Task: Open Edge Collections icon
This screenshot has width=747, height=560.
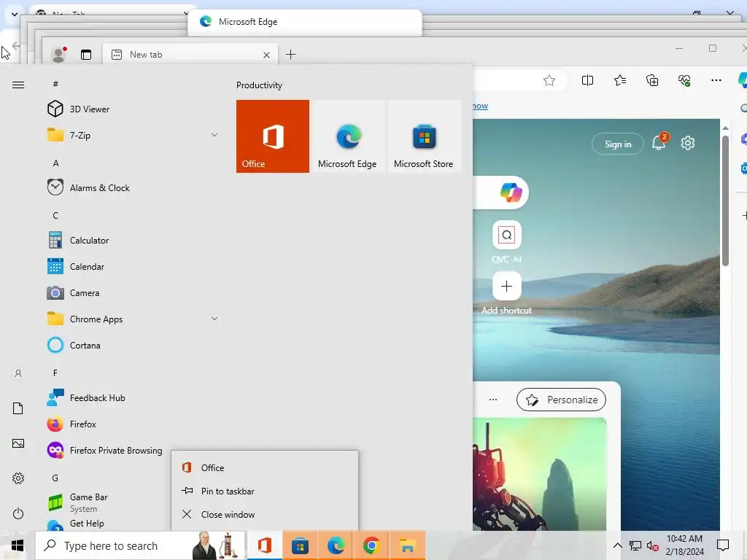Action: [x=652, y=80]
